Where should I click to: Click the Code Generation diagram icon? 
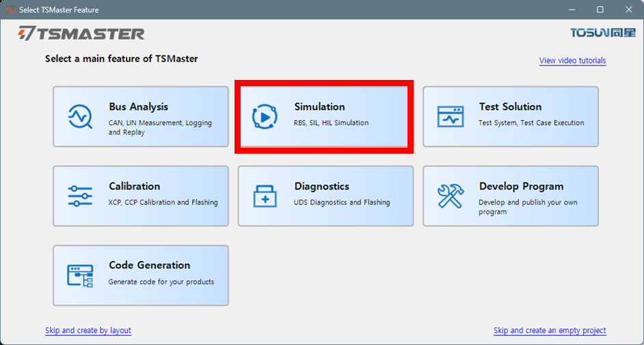[80, 276]
